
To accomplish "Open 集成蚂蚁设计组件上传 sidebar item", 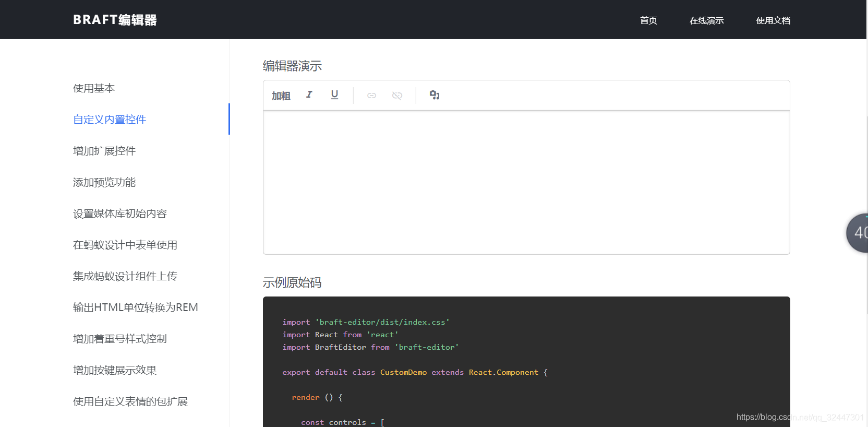I will (x=125, y=276).
